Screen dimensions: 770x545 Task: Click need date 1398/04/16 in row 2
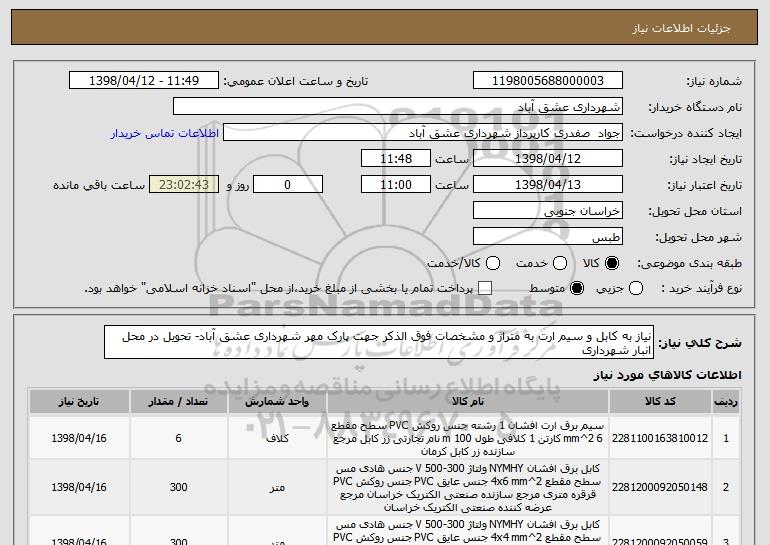click(x=79, y=487)
